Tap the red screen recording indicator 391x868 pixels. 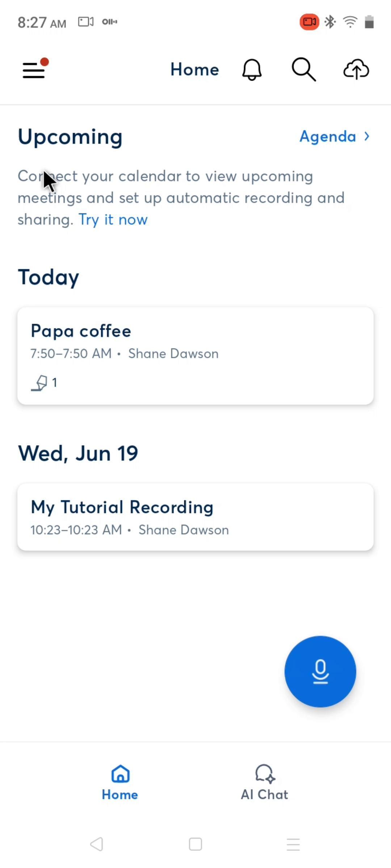pos(309,22)
